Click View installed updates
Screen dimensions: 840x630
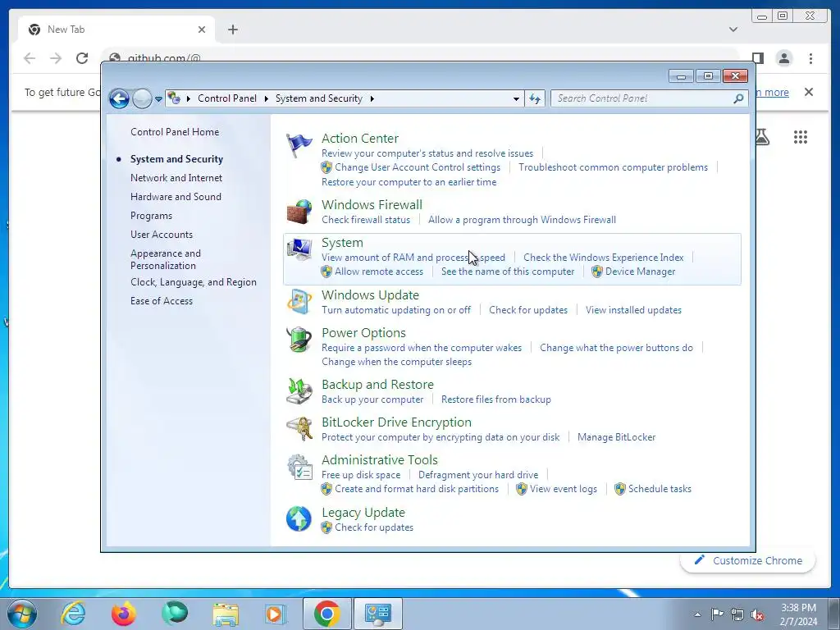(633, 310)
